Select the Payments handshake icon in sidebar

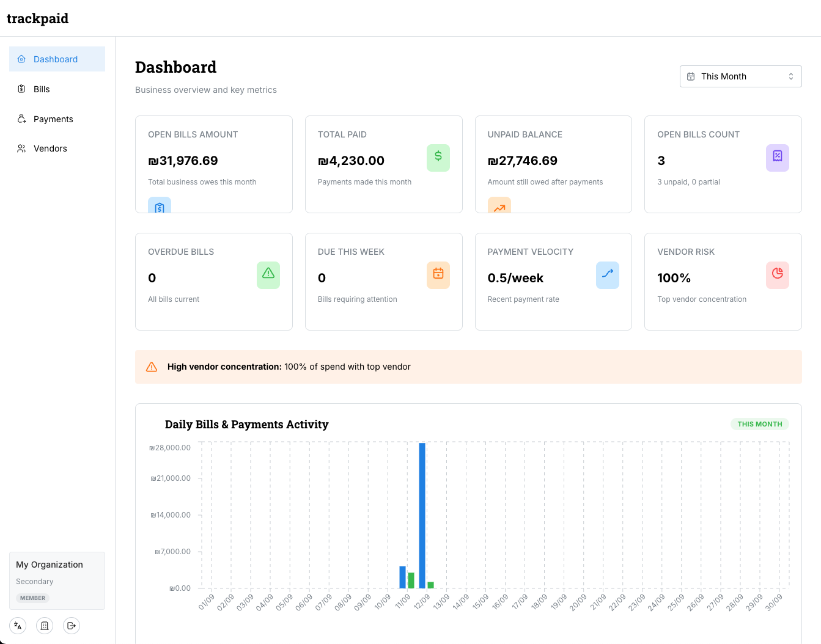click(20, 119)
